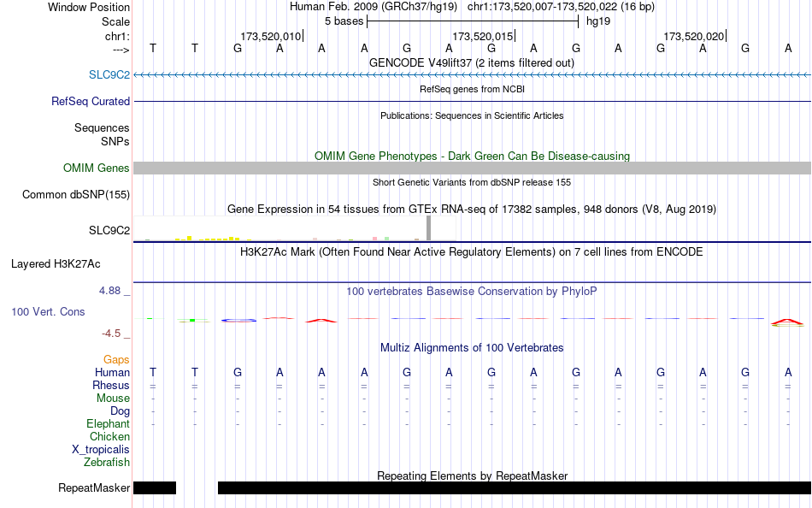This screenshot has height=508, width=812.
Task: Click the Scale track label
Action: (x=115, y=21)
